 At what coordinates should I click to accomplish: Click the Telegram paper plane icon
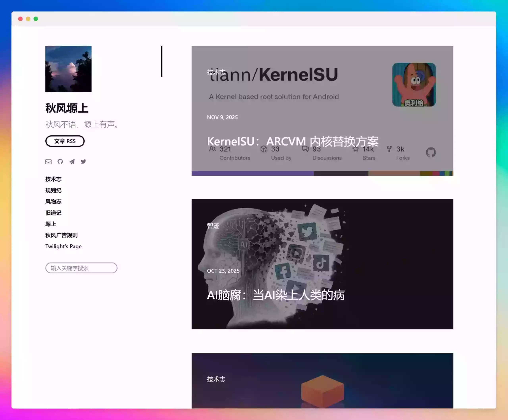[x=72, y=162]
